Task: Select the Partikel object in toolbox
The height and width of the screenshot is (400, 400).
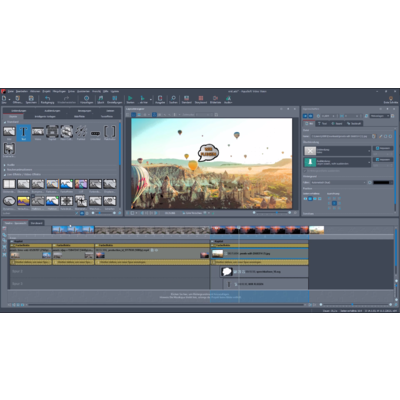Action: coord(81,132)
